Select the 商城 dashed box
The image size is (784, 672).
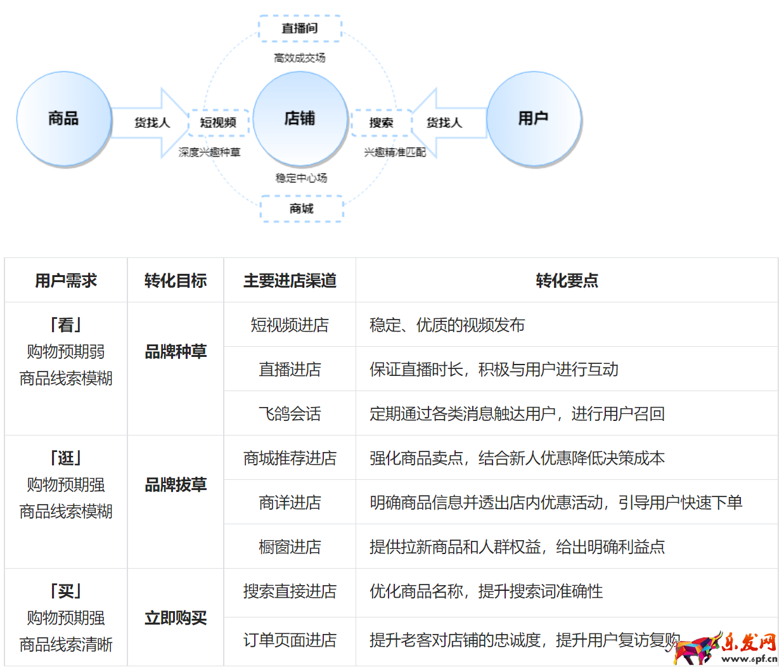(x=302, y=209)
